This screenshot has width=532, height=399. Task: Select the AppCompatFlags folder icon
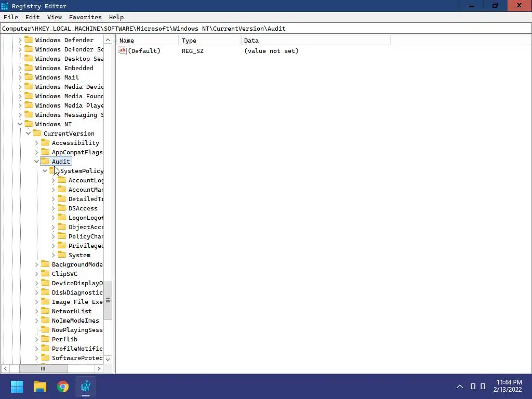pyautogui.click(x=45, y=152)
